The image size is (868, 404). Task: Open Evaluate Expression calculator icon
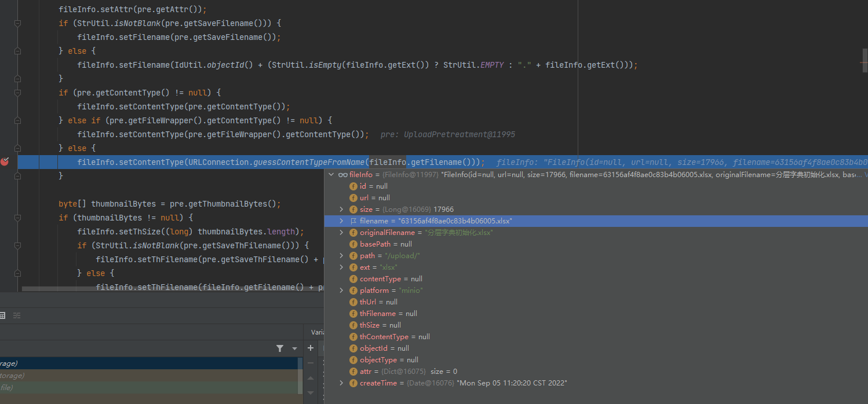[2, 315]
